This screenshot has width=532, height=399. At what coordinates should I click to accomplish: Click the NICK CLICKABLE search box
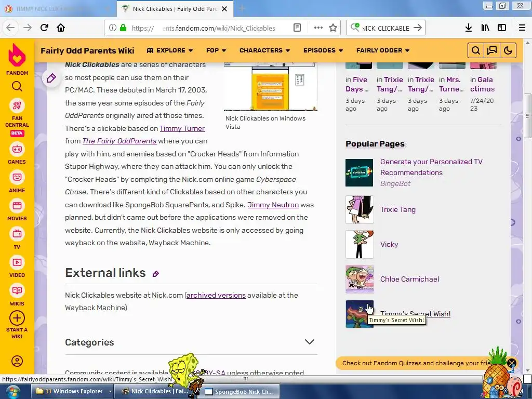[x=386, y=28]
